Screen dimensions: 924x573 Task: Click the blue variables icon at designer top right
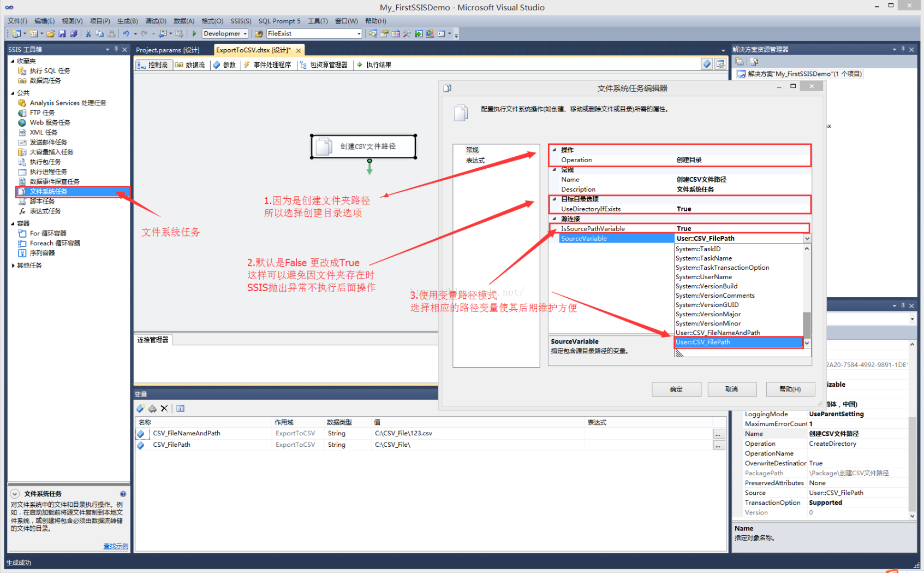click(x=707, y=64)
